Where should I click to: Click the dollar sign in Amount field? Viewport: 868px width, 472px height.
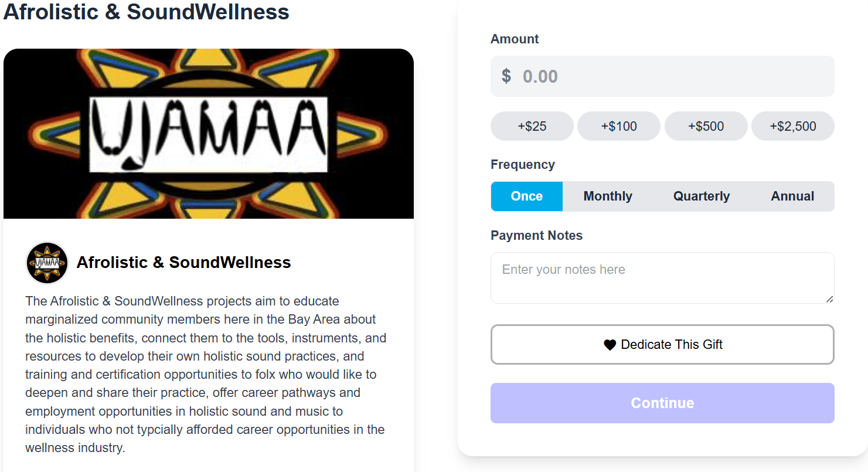point(506,76)
